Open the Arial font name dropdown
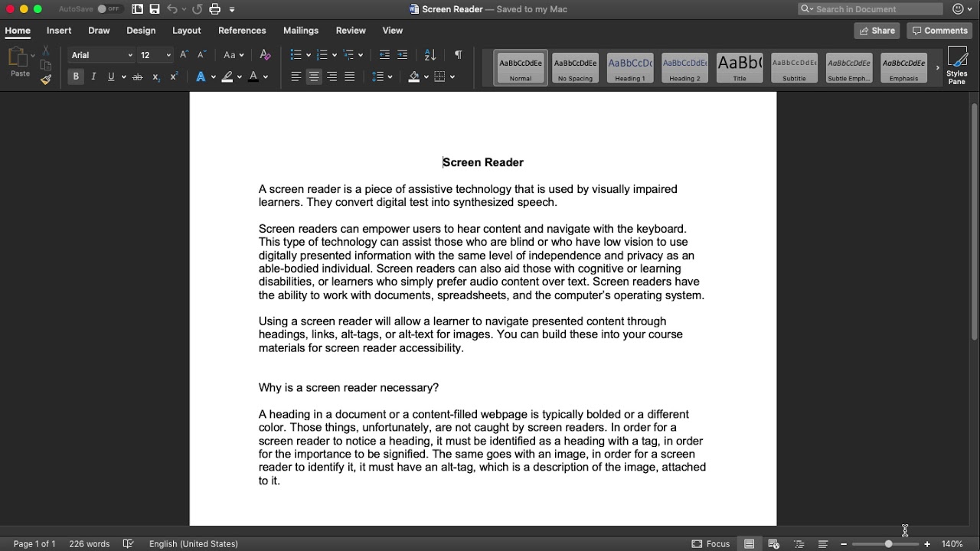The height and width of the screenshot is (551, 980). 130,55
